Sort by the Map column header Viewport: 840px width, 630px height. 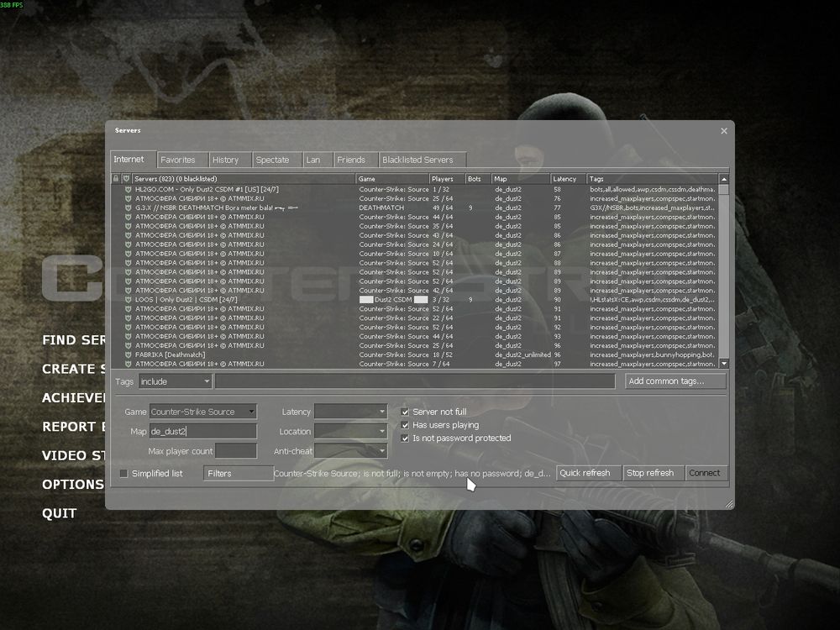522,179
